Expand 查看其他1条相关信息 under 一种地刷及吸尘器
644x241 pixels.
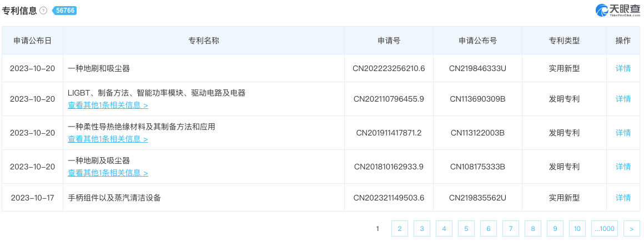pyautogui.click(x=108, y=173)
